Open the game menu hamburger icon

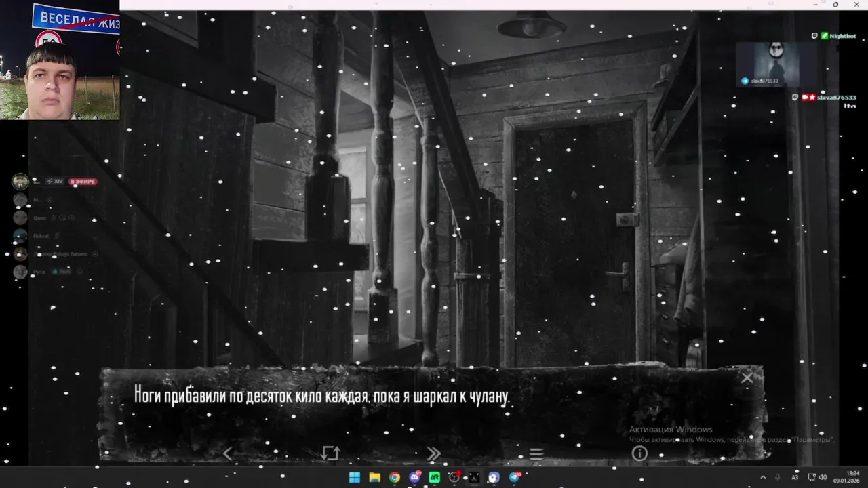[x=536, y=453]
